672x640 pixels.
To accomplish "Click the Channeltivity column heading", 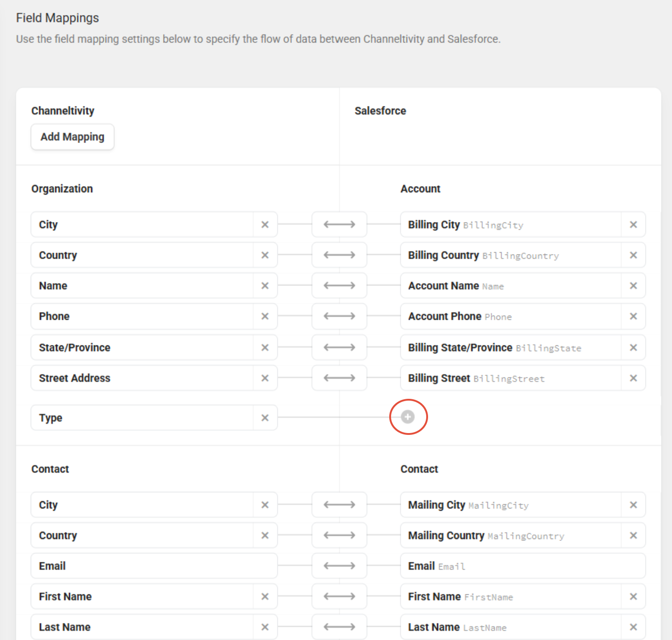I will pyautogui.click(x=63, y=111).
